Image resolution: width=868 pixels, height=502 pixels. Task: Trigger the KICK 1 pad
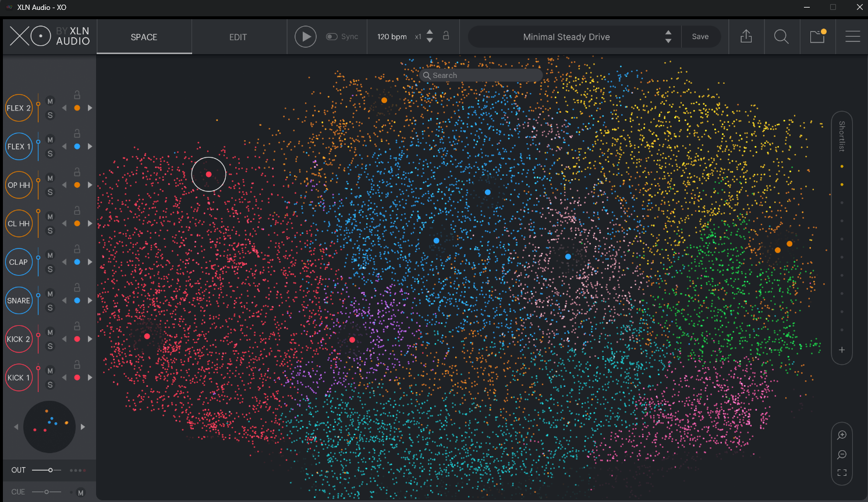coord(19,378)
